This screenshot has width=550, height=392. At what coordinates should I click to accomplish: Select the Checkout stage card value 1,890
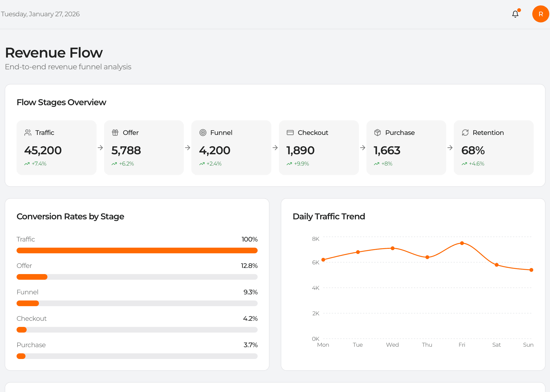[300, 150]
